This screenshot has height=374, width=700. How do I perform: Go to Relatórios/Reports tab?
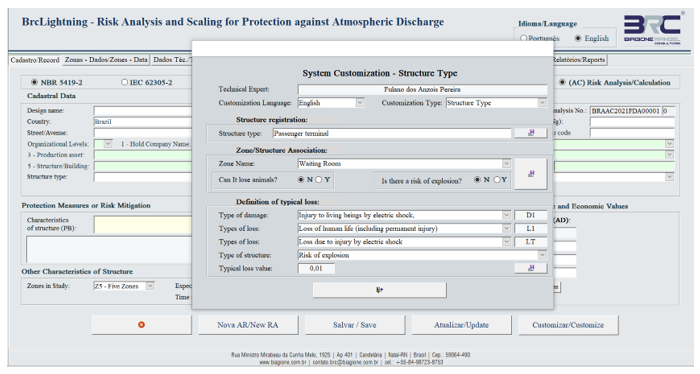579,59
